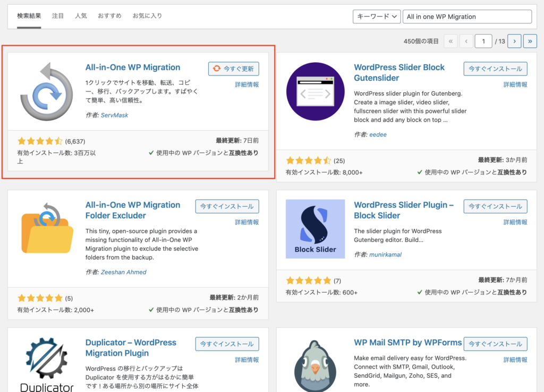The image size is (544, 392).
Task: Install WordPress Slider Block Gutenslider
Action: click(x=495, y=69)
